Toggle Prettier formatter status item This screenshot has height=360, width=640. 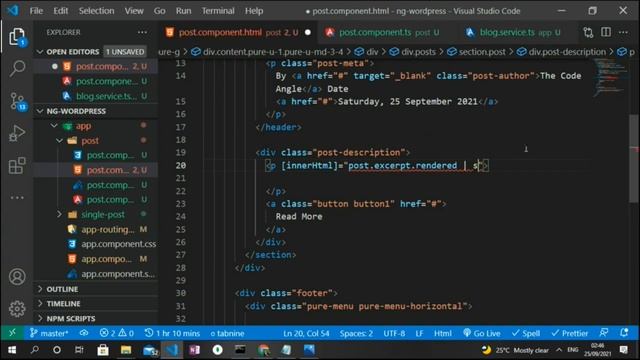[569, 333]
